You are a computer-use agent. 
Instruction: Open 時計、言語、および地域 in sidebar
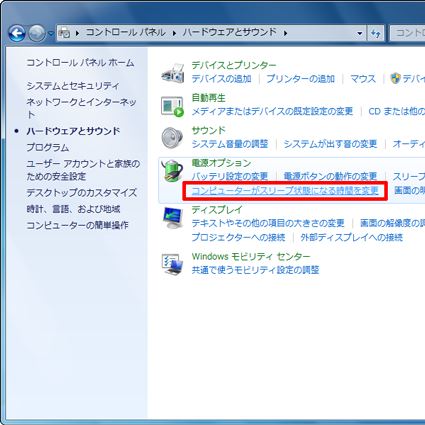pyautogui.click(x=73, y=209)
